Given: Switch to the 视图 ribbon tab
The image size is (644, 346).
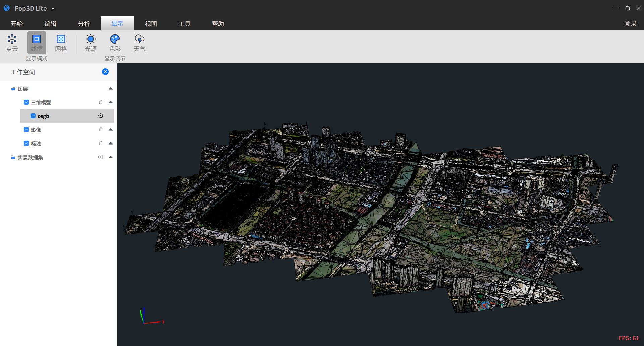Looking at the screenshot, I should (x=151, y=23).
